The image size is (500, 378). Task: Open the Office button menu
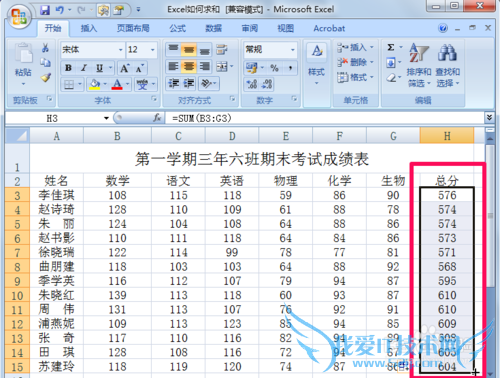[x=19, y=16]
